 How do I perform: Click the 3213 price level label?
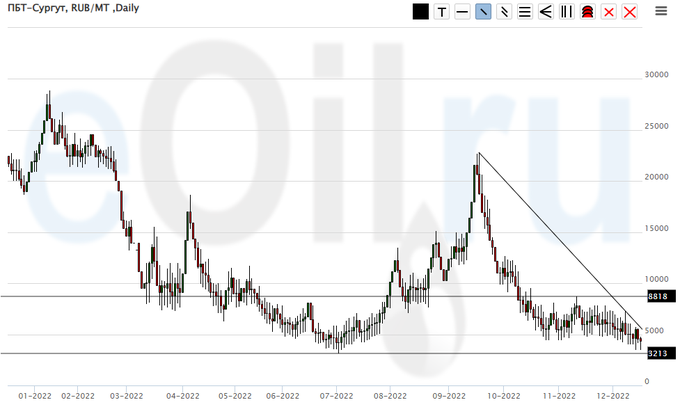(x=658, y=353)
